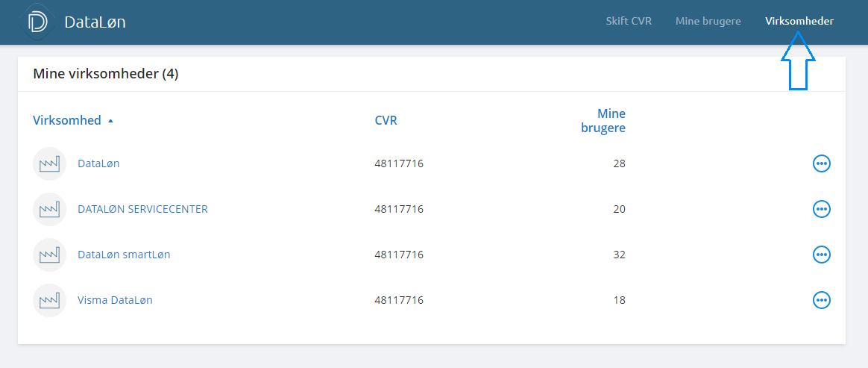The height and width of the screenshot is (368, 868).
Task: Sort by the CVR column header
Action: [x=386, y=120]
